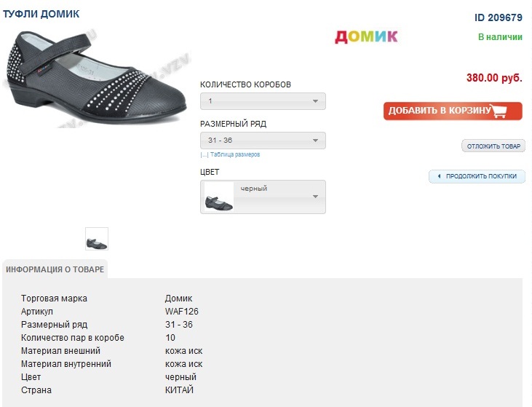Image resolution: width=532 pixels, height=407 pixels.
Task: Click the Отложить товар button
Action: [x=493, y=146]
